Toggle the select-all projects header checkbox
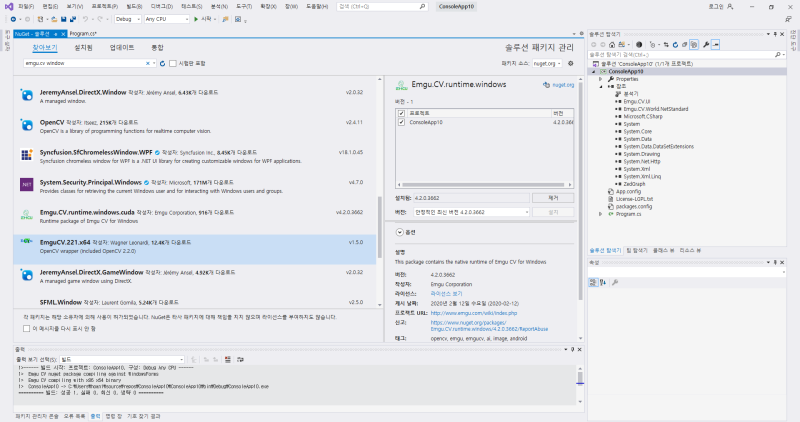This screenshot has height=422, width=800. pos(402,113)
